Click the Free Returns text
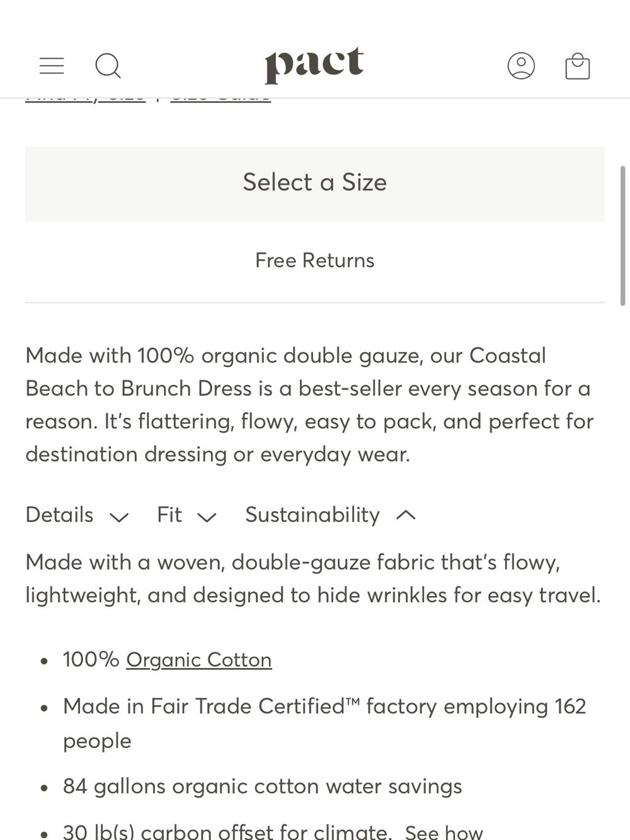This screenshot has width=630, height=840. 315,260
